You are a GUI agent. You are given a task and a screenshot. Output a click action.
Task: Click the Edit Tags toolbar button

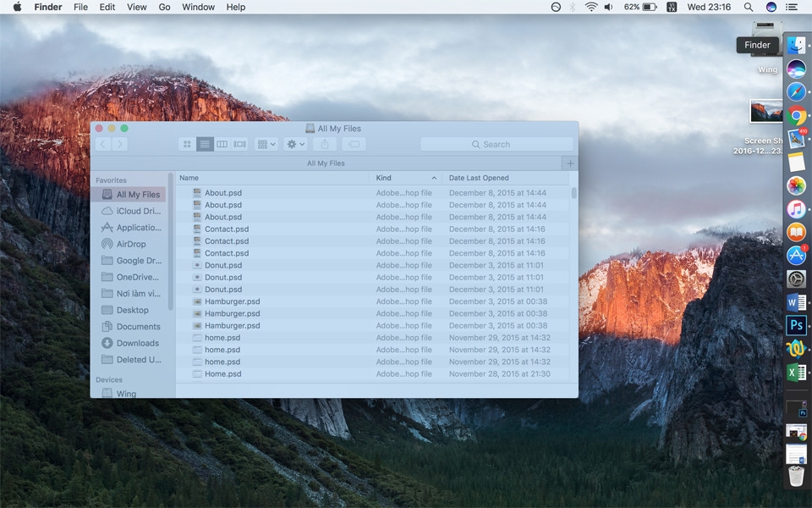coord(353,145)
